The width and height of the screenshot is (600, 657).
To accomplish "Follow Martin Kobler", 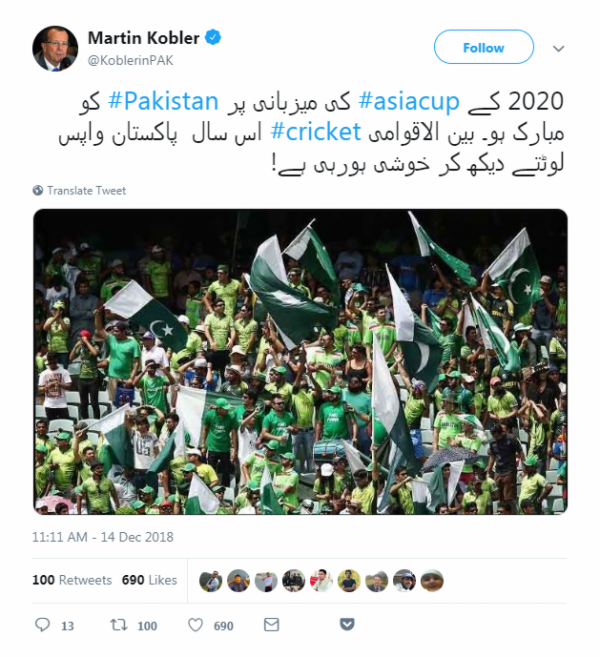I will pos(484,47).
